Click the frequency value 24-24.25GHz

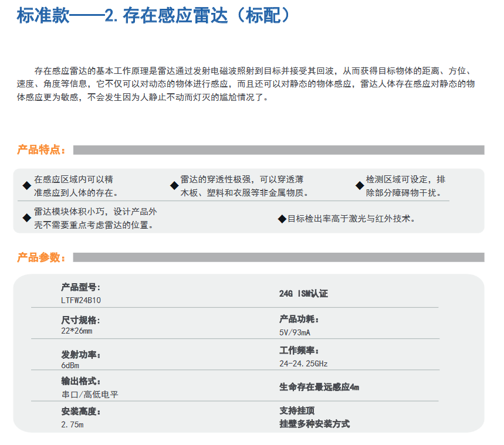(303, 364)
